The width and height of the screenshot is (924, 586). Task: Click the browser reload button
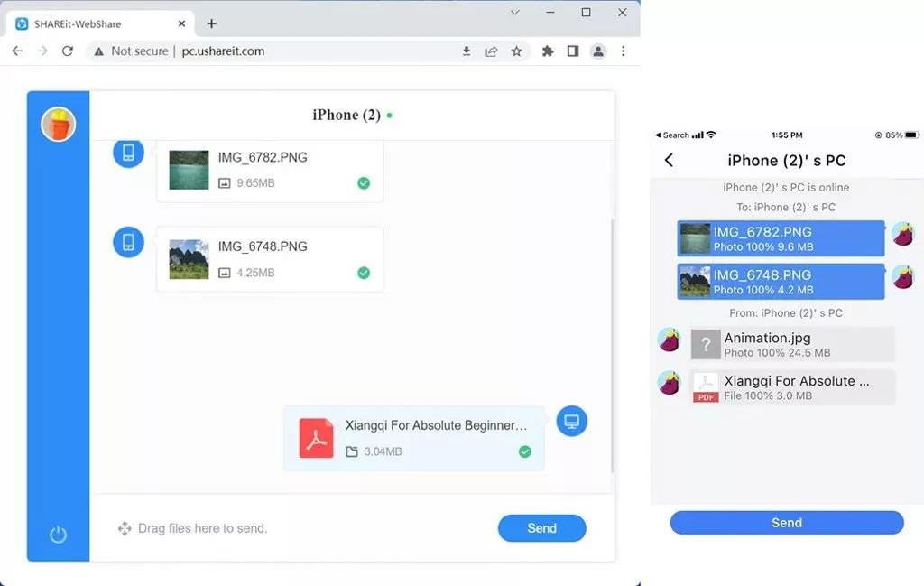[67, 51]
